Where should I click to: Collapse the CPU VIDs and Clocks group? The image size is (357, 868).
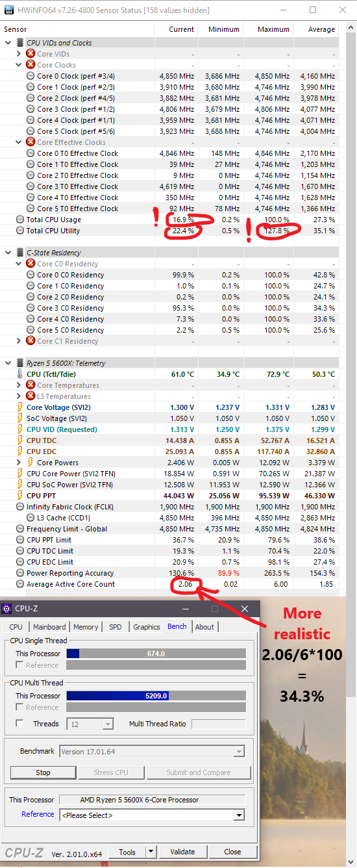[8, 43]
